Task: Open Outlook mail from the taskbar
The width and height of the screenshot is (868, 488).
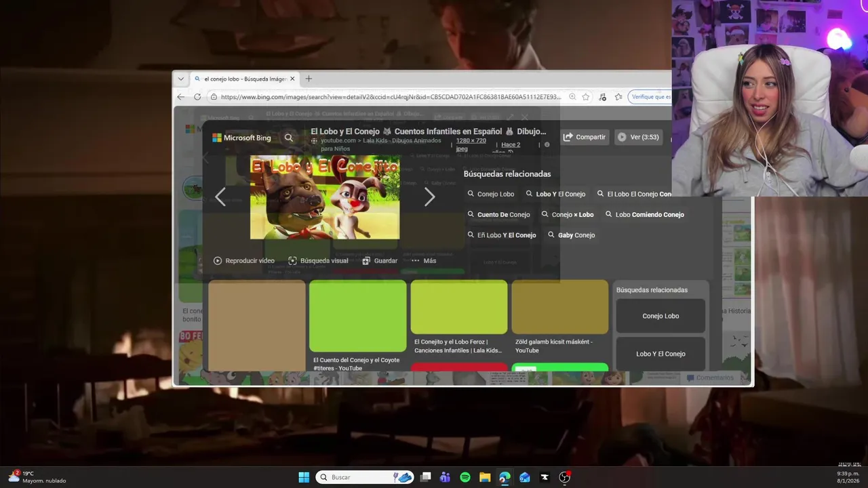Action: point(524,477)
